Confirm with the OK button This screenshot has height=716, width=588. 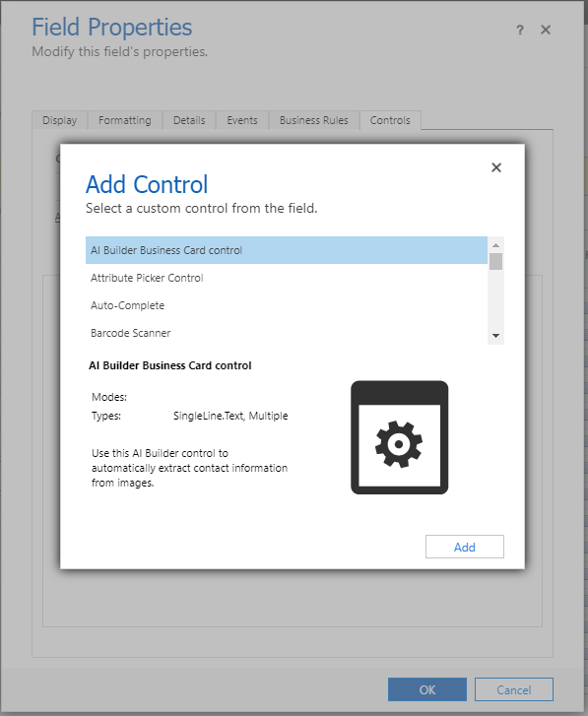[x=427, y=689]
